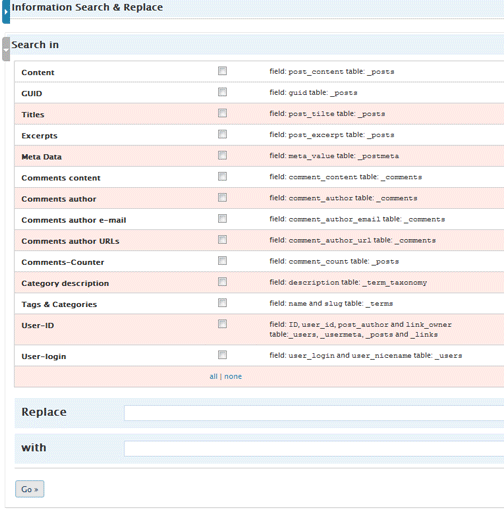Collapse the Search in section handle
This screenshot has height=511, width=504.
click(6, 49)
